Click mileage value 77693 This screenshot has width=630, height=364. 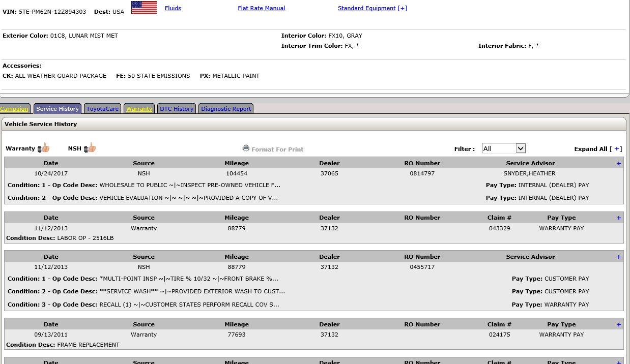click(x=237, y=335)
